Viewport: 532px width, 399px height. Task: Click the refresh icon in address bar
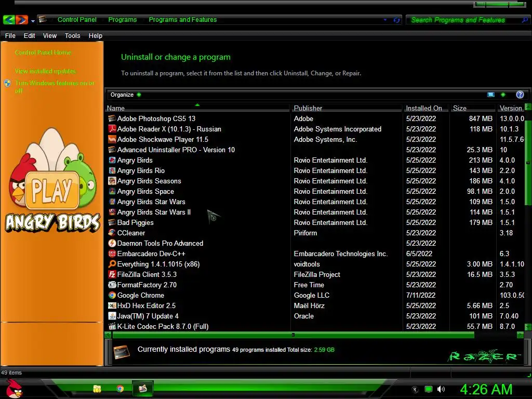pyautogui.click(x=396, y=20)
